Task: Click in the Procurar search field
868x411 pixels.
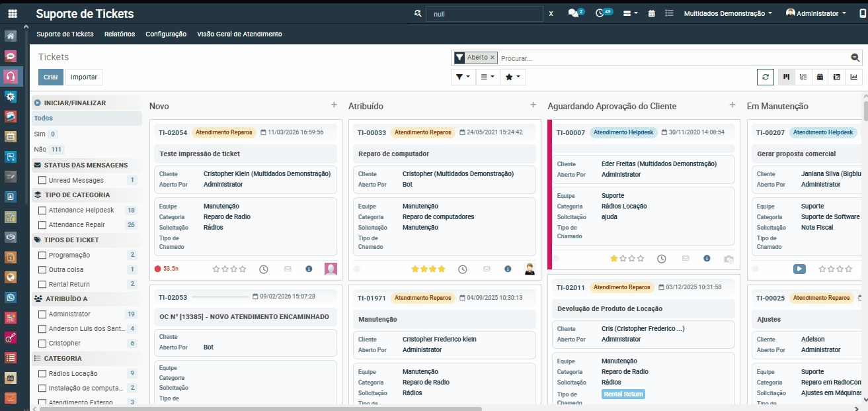Action: [673, 58]
